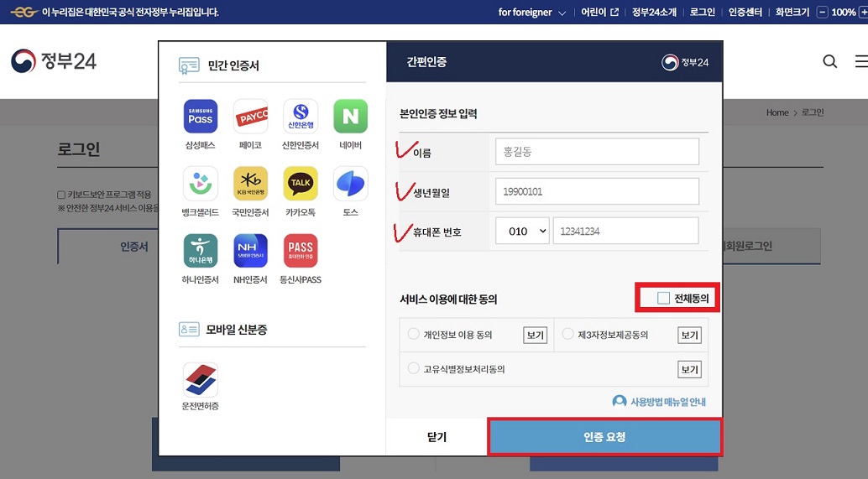
Task: Select the Samsung Pass certificate icon
Action: [201, 116]
